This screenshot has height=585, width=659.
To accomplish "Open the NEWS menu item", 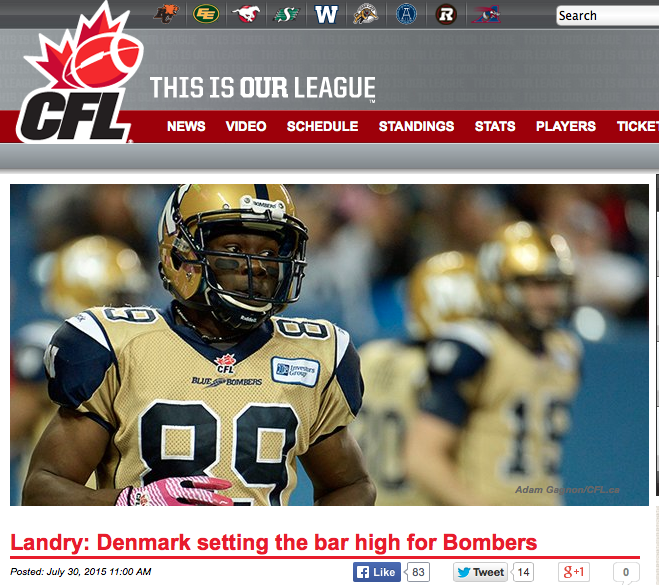I will click(186, 126).
